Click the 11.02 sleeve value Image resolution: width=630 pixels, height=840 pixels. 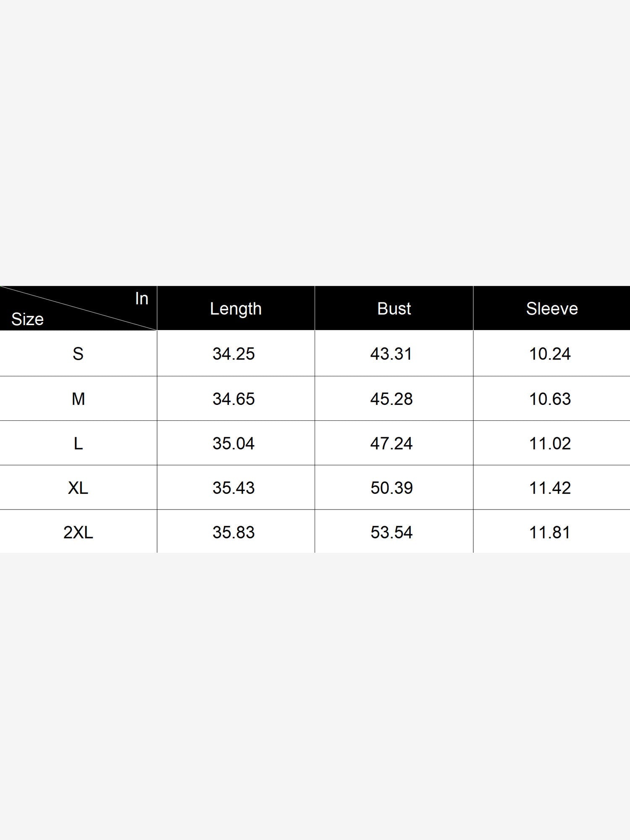coord(550,443)
